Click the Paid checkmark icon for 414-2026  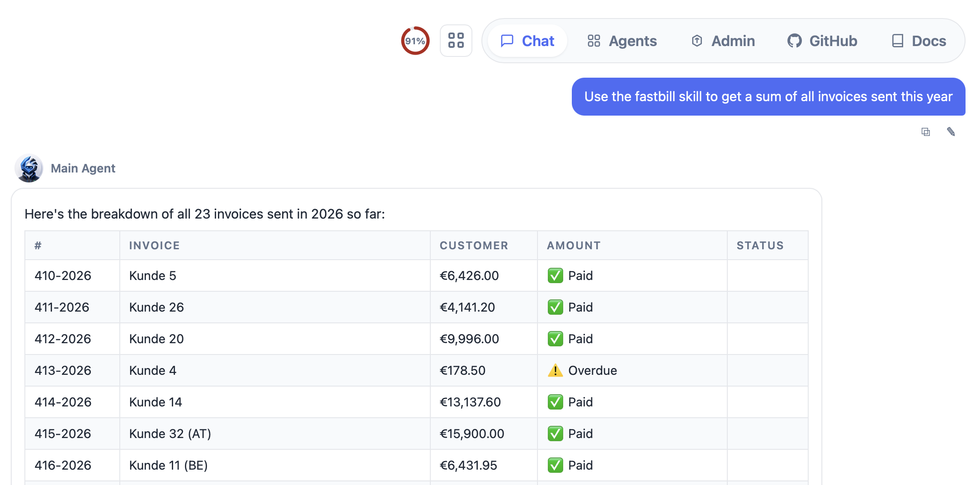click(555, 402)
